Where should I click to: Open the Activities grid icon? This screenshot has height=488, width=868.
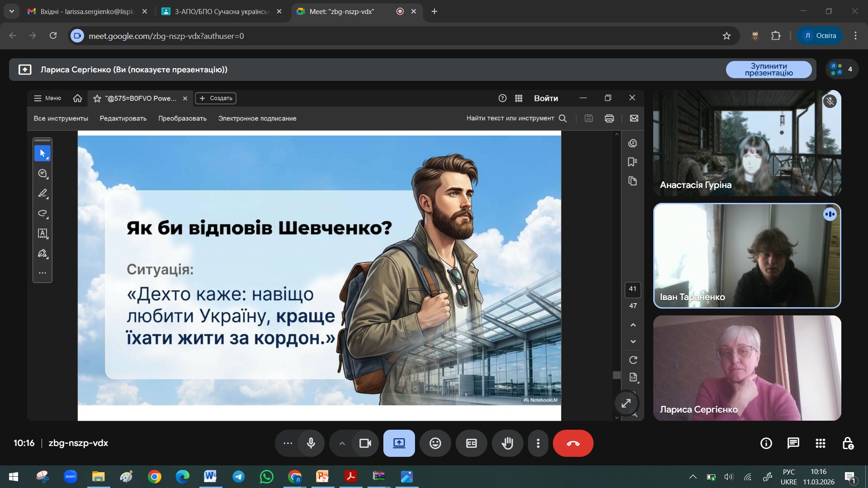point(821,443)
